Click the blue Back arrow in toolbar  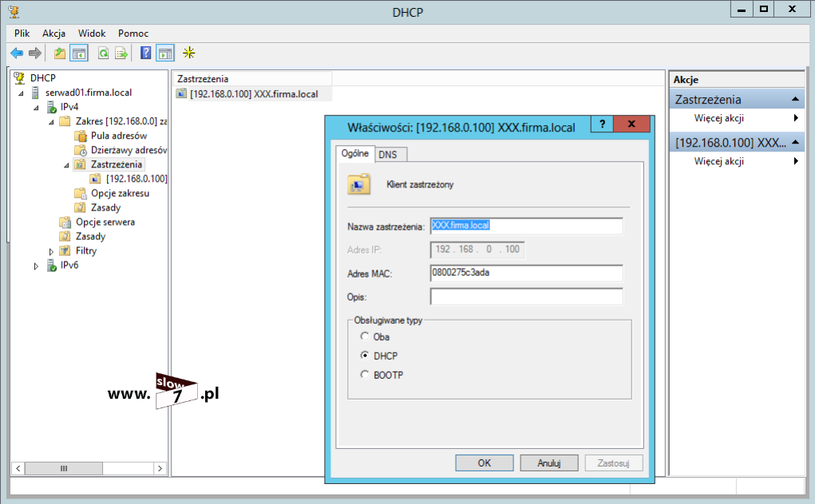17,53
